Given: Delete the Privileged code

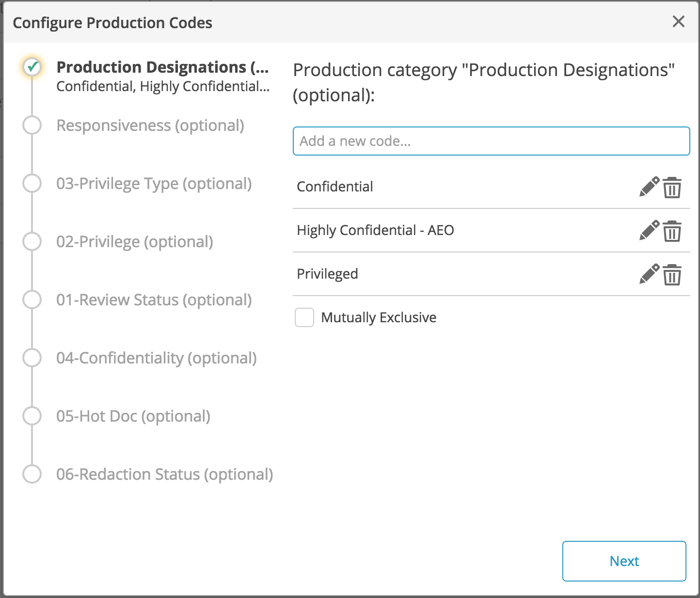Looking at the screenshot, I should pos(672,275).
